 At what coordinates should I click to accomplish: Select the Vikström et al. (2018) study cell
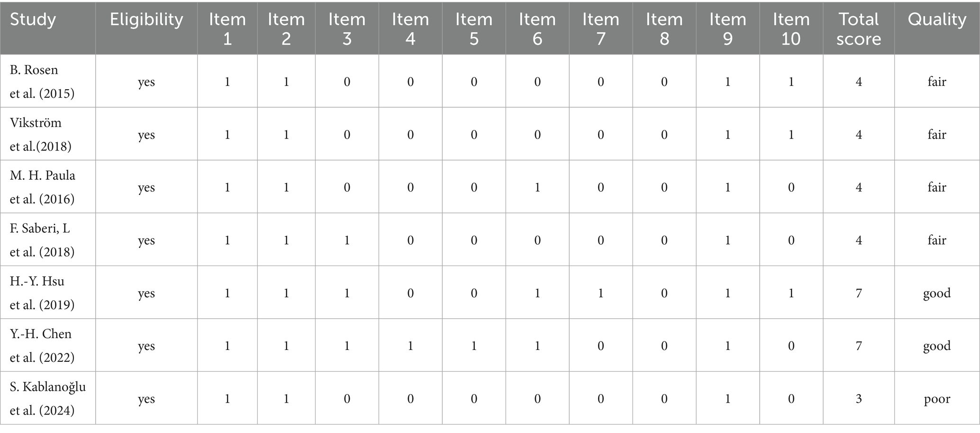41,134
